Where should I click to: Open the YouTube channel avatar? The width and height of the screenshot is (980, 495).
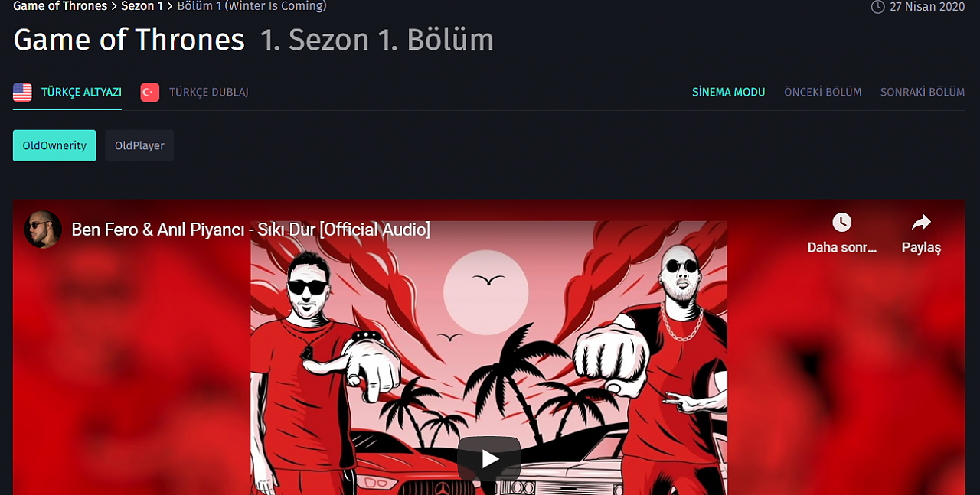pos(43,230)
